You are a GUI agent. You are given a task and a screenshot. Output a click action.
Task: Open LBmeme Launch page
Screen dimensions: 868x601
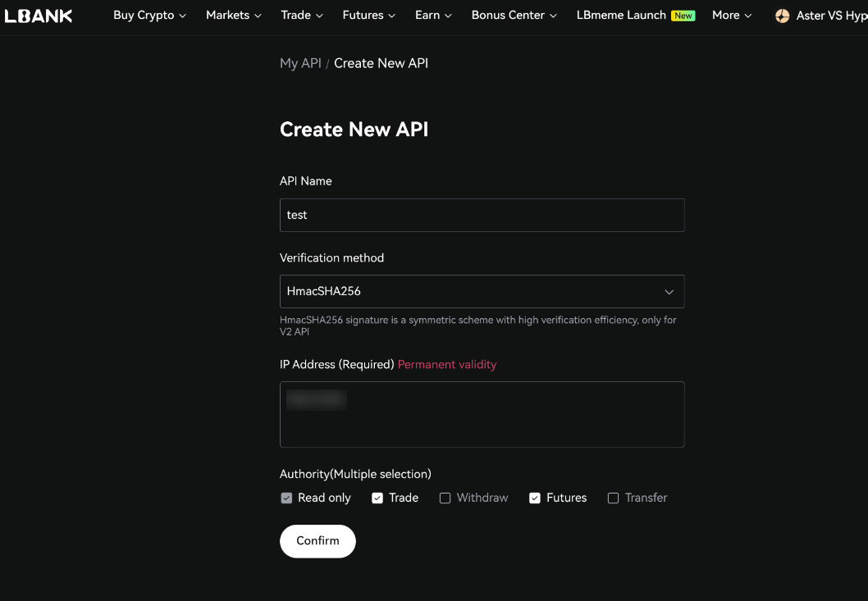pos(621,16)
